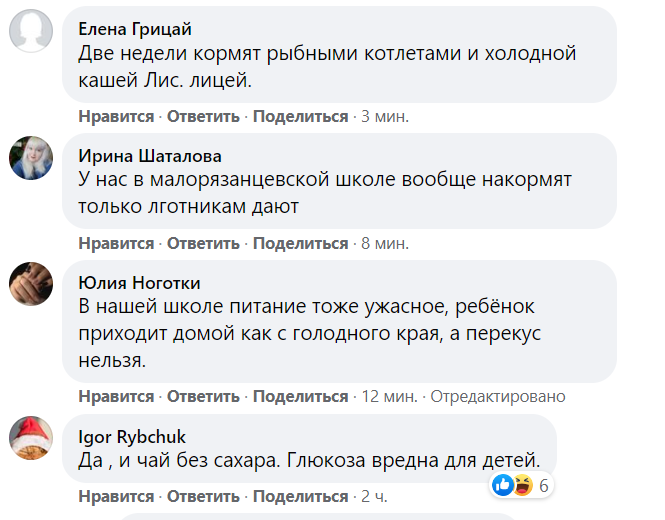Image resolution: width=665 pixels, height=520 pixels.
Task: Like Ирина Шаталова's comment
Action: pyautogui.click(x=116, y=243)
